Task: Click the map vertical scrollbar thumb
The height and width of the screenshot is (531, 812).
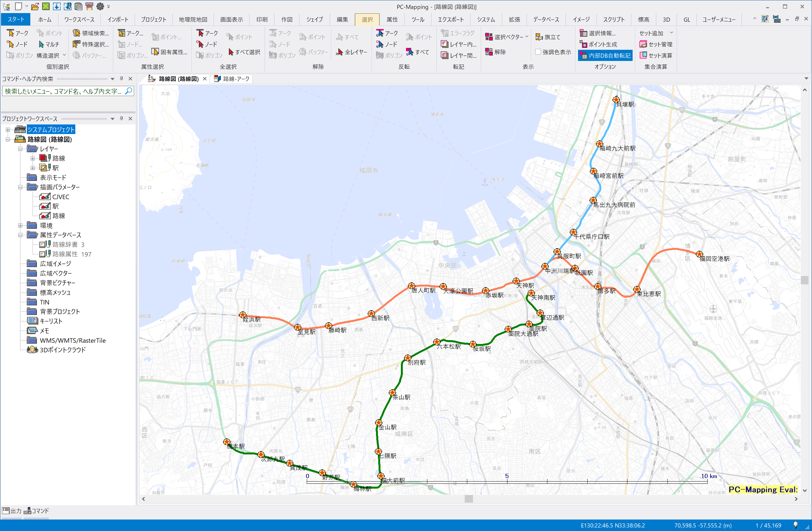Action: (x=804, y=280)
